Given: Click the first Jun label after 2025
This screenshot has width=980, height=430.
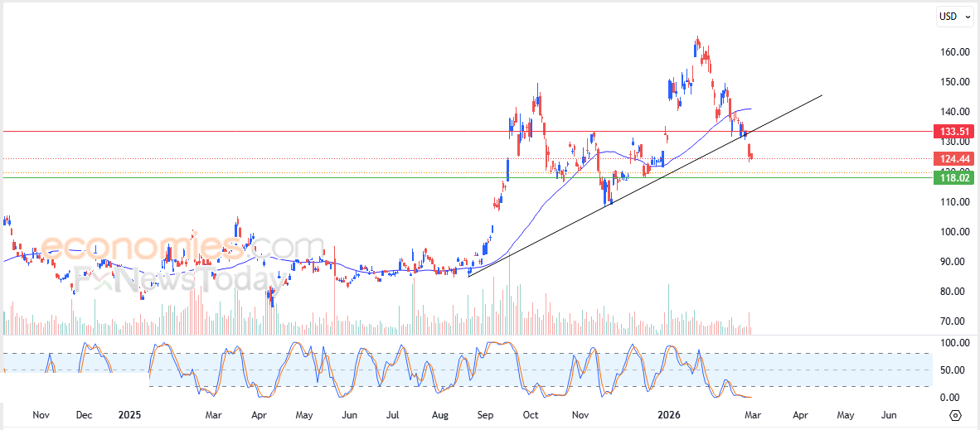Looking at the screenshot, I should (x=349, y=415).
